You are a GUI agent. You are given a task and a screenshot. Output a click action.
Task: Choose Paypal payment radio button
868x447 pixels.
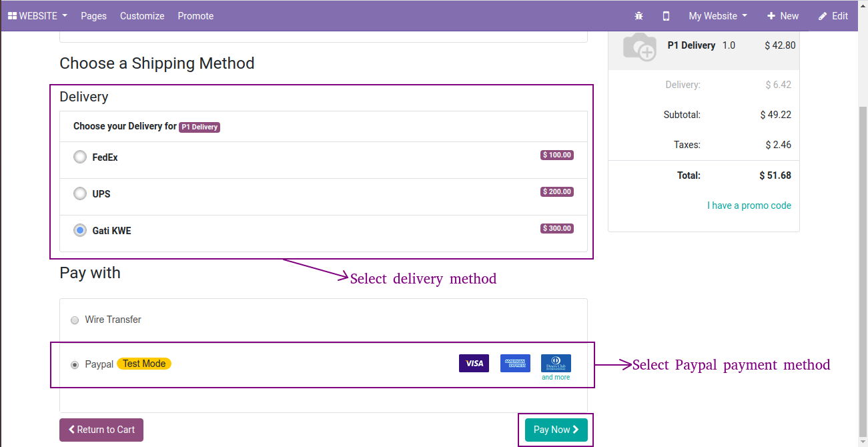75,365
